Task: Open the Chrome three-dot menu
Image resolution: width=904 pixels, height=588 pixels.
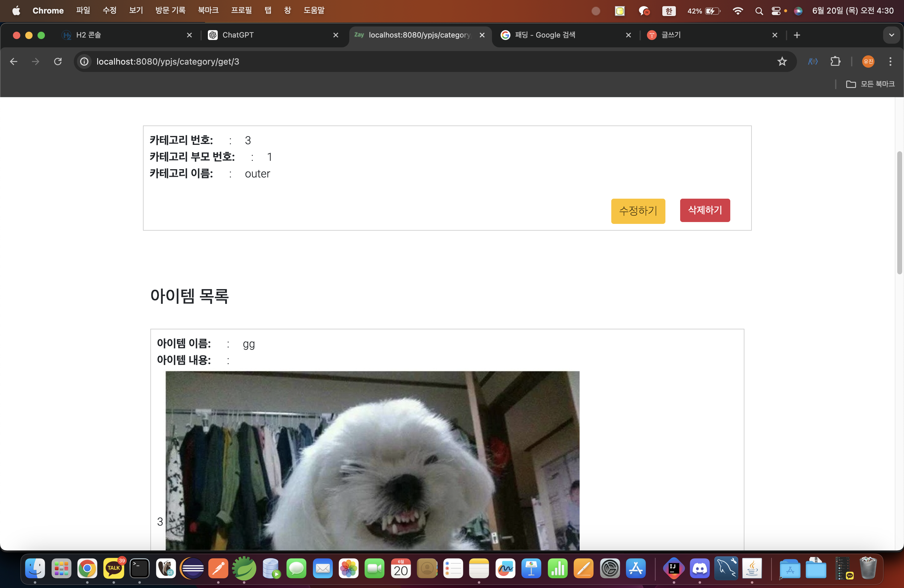Action: 890,62
